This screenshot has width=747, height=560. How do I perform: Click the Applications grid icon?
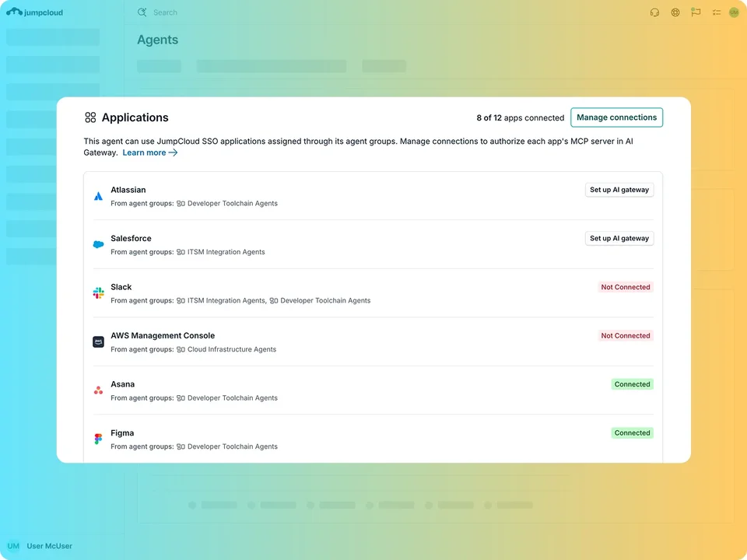[x=90, y=117]
